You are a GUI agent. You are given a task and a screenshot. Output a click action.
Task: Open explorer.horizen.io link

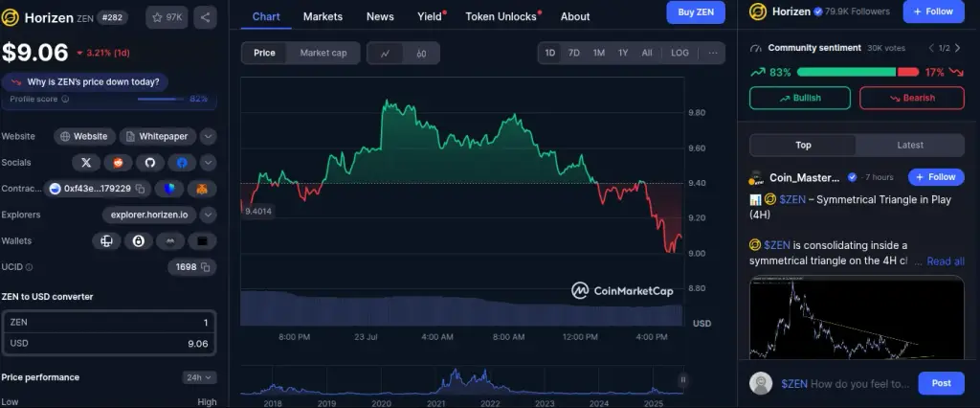click(x=149, y=215)
